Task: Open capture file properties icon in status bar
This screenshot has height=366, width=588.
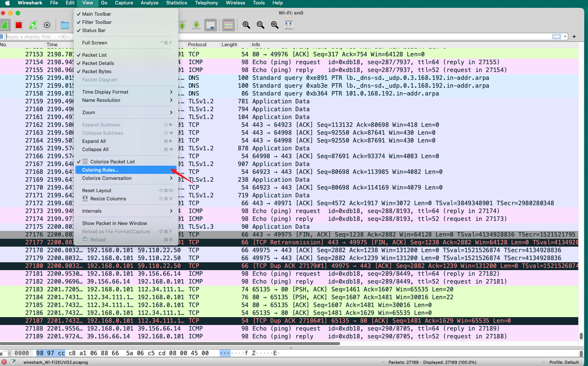Action: tap(14, 362)
